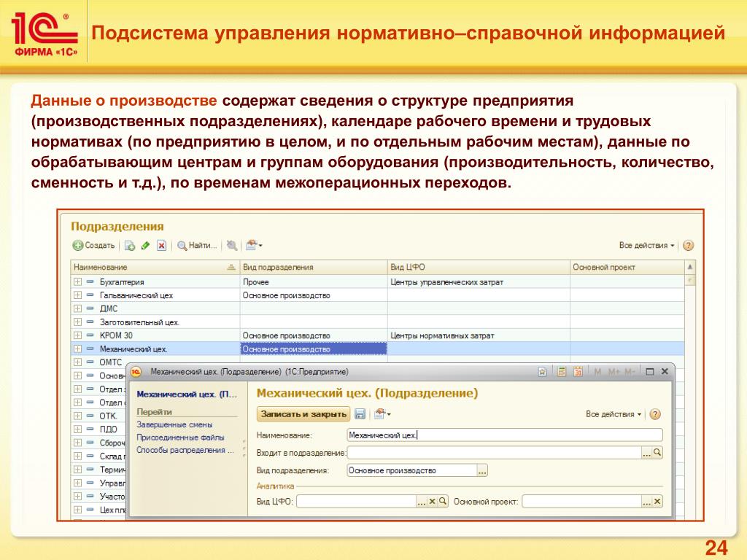Click the Основной проект input field in dialog
This screenshot has width=747, height=560.
click(581, 502)
